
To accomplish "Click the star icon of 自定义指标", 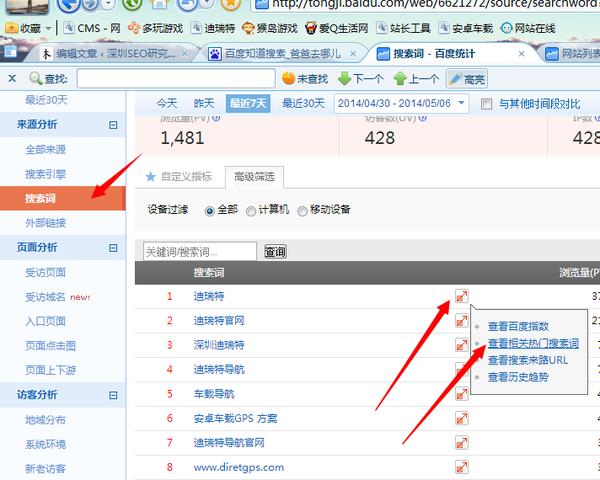I will coord(151,176).
